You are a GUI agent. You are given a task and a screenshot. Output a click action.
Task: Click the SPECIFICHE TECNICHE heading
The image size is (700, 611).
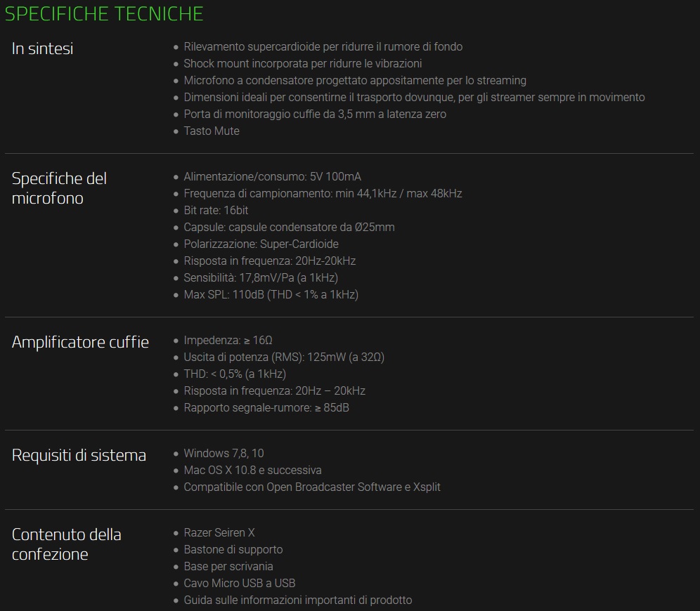(x=104, y=14)
